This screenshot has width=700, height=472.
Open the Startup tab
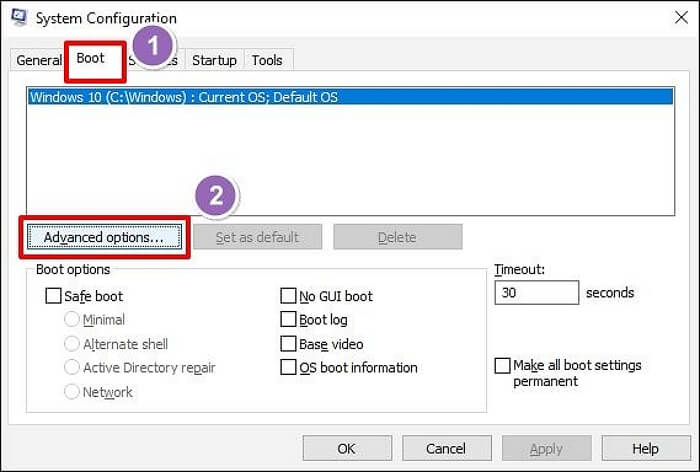(214, 61)
